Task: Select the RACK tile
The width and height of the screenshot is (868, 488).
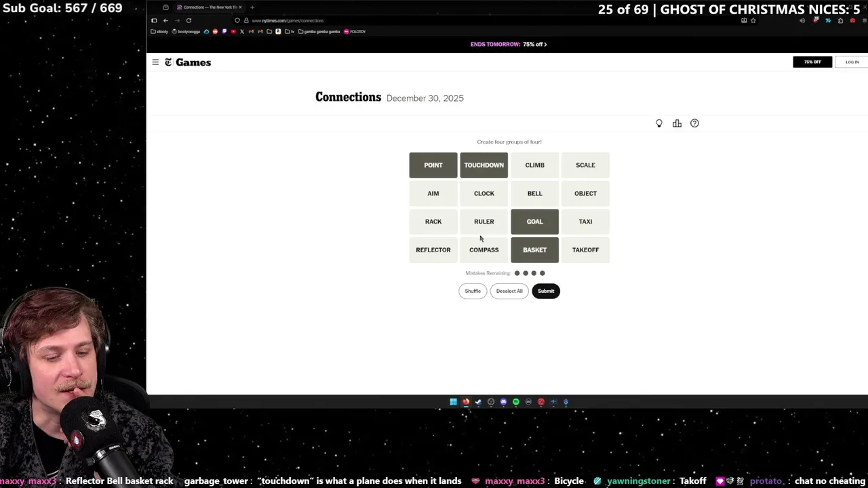Action: [x=433, y=222]
